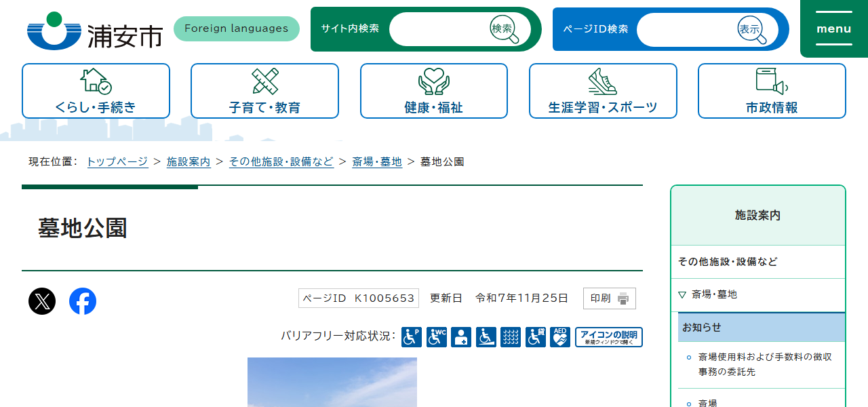The image size is (868, 407).
Task: Go to 斎場・墓地 breadcrumb link
Action: pyautogui.click(x=377, y=161)
